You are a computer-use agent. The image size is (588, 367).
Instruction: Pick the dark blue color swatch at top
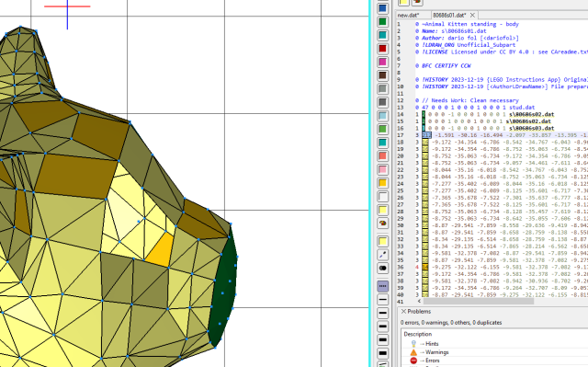pos(382,8)
